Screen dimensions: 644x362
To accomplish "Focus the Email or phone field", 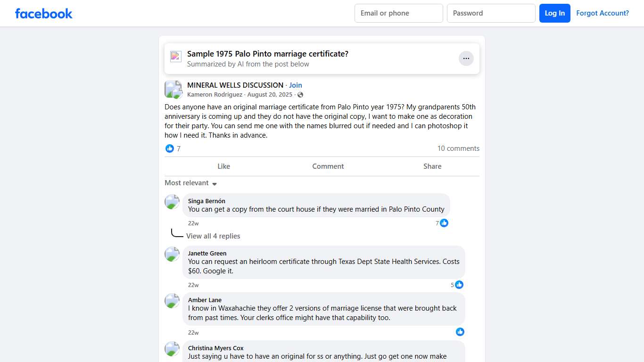I will click(398, 13).
